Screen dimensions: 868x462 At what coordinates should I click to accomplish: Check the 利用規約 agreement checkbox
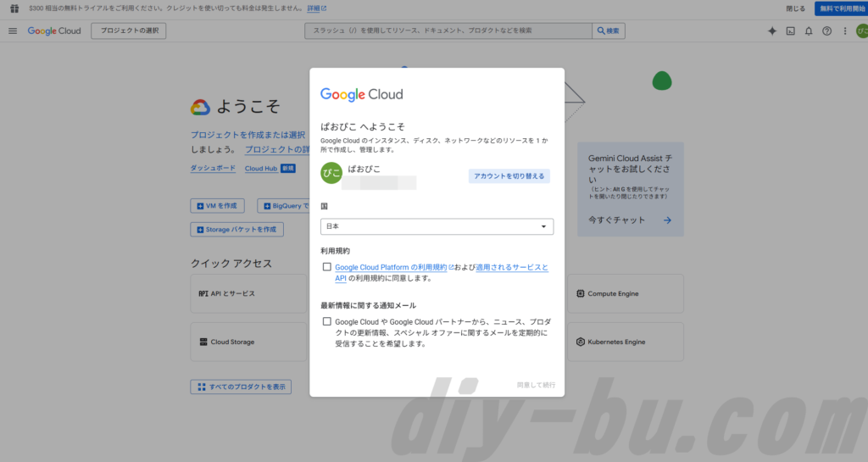[327, 267]
